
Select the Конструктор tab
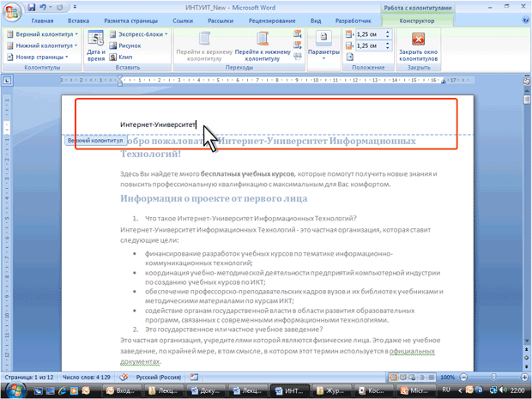click(417, 21)
